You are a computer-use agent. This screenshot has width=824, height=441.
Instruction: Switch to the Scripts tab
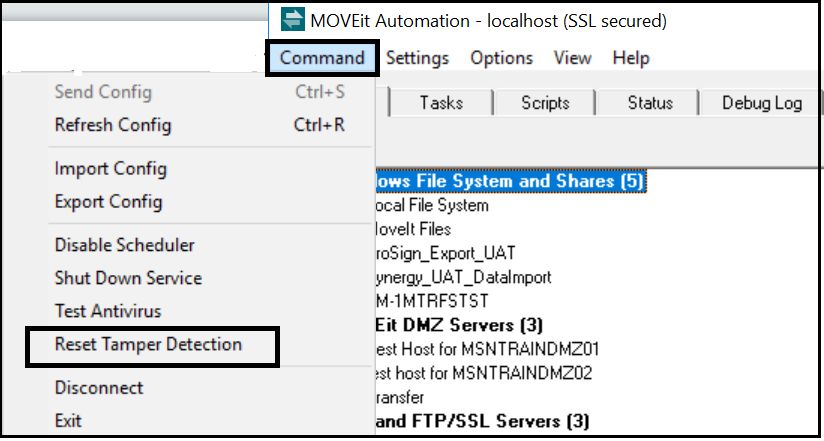point(545,102)
